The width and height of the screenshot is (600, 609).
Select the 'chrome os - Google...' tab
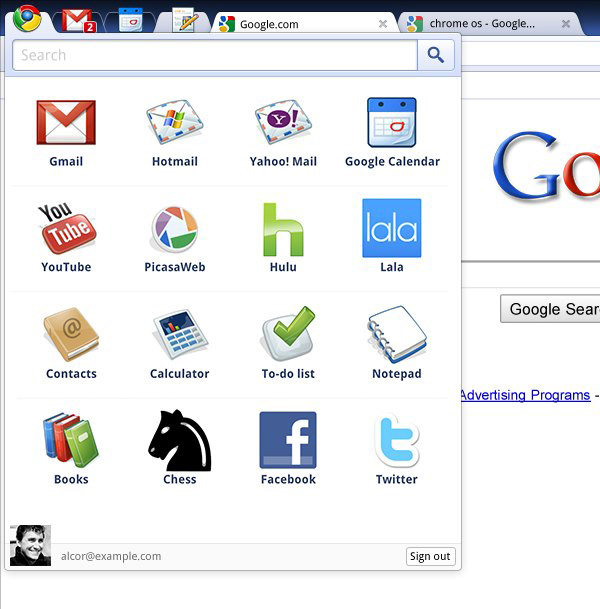490,24
